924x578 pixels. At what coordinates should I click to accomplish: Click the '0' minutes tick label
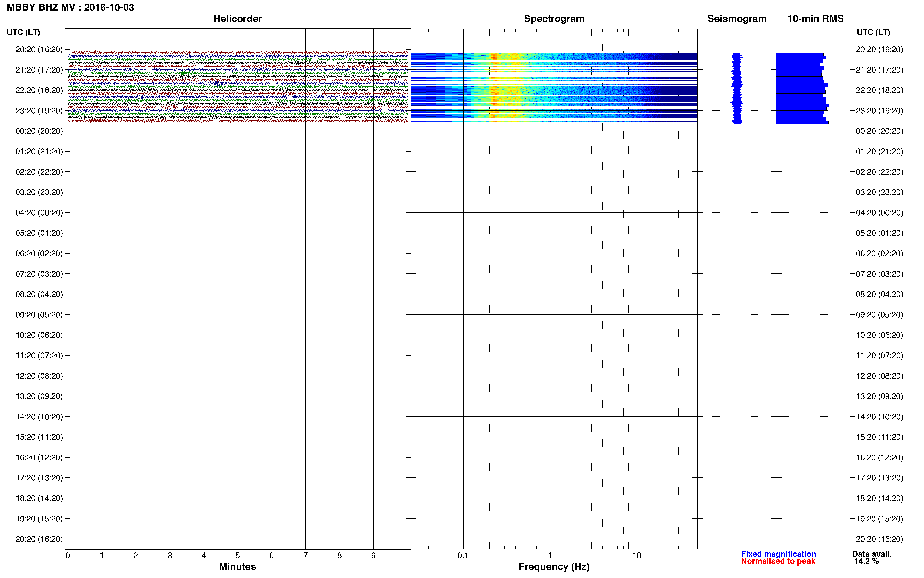[x=68, y=555]
